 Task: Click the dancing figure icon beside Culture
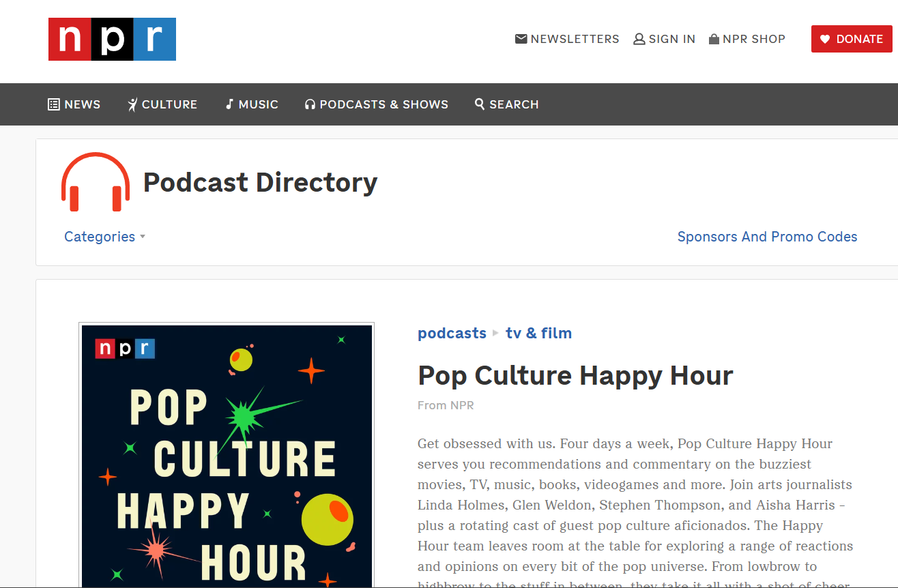(132, 104)
